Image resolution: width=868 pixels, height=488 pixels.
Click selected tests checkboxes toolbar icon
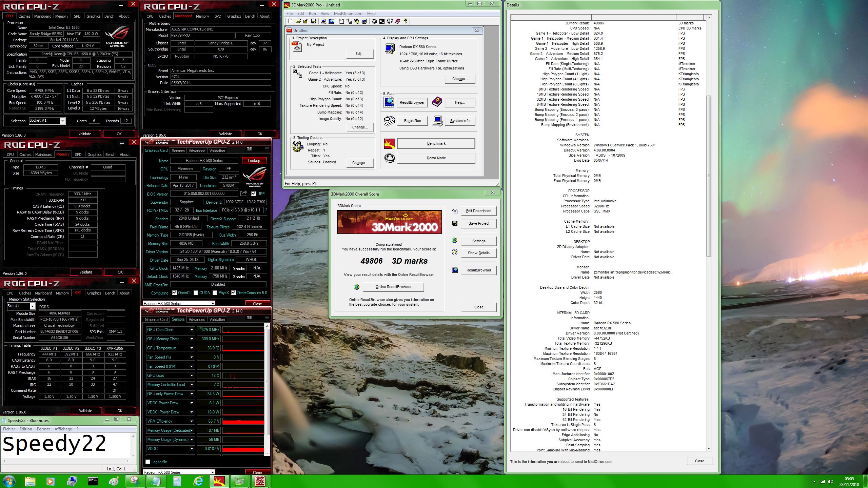click(x=349, y=21)
